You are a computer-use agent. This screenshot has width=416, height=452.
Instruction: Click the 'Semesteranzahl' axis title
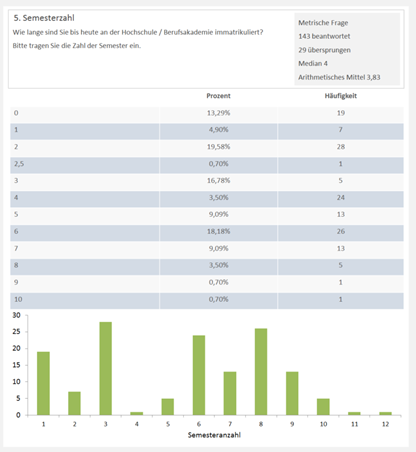coord(214,435)
